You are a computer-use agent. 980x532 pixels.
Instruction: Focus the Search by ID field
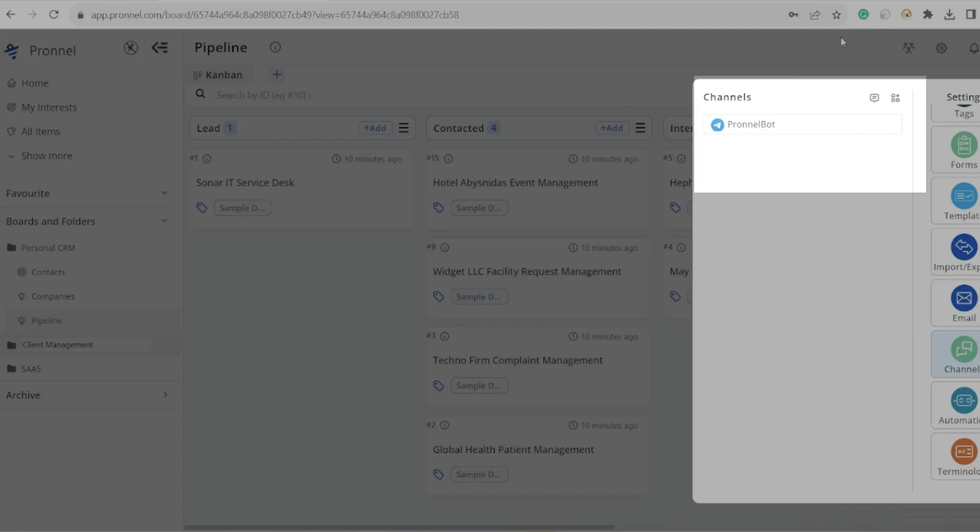point(264,95)
